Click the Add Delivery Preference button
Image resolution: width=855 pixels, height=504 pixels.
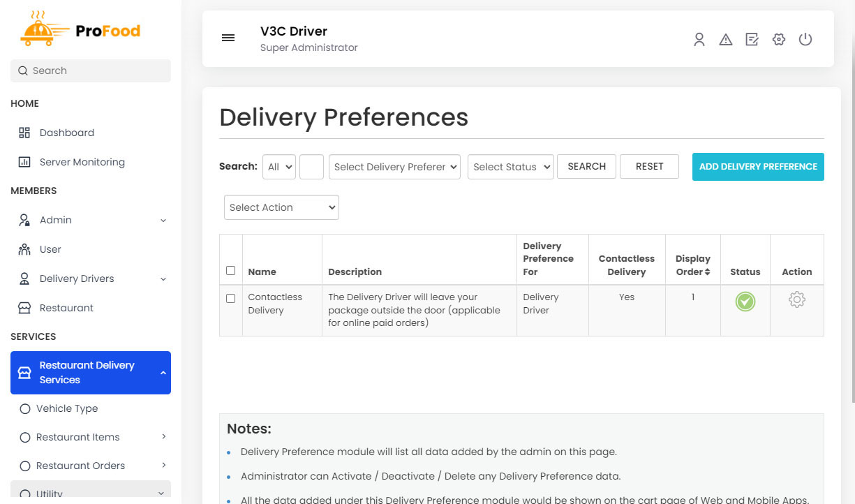coord(758,167)
